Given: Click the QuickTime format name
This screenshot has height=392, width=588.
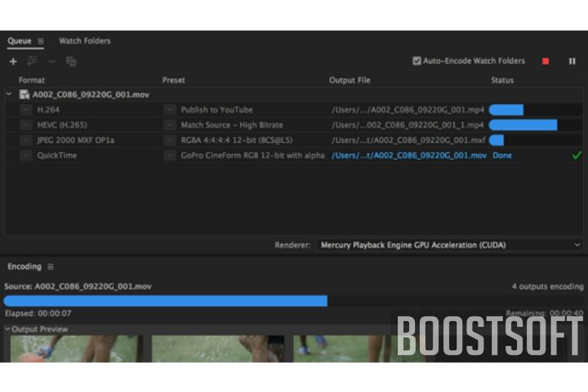Looking at the screenshot, I should [x=56, y=155].
